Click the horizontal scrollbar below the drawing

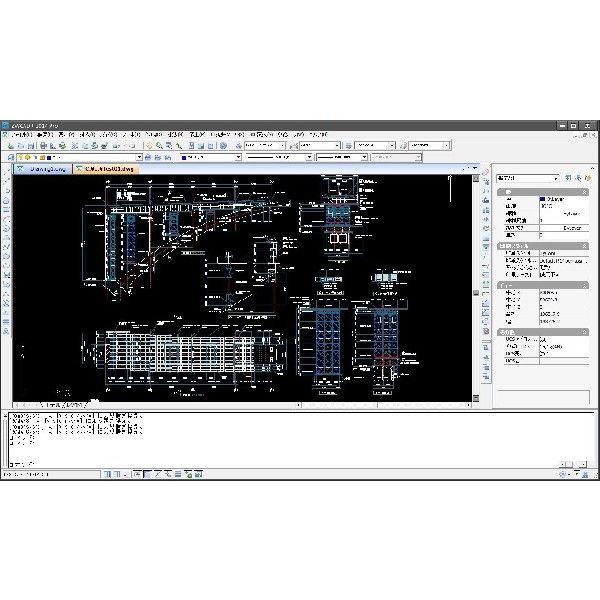pos(386,405)
